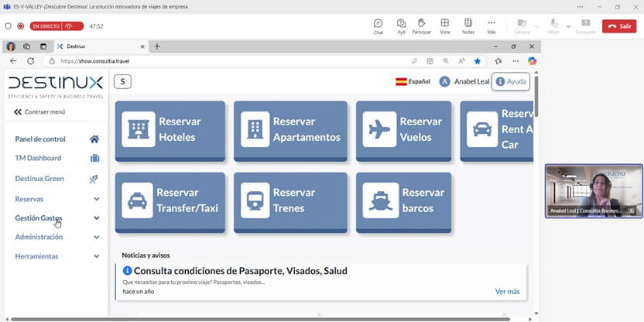Viewport: 644px width, 322px height.
Task: Open the browser favorites star
Action: click(478, 61)
